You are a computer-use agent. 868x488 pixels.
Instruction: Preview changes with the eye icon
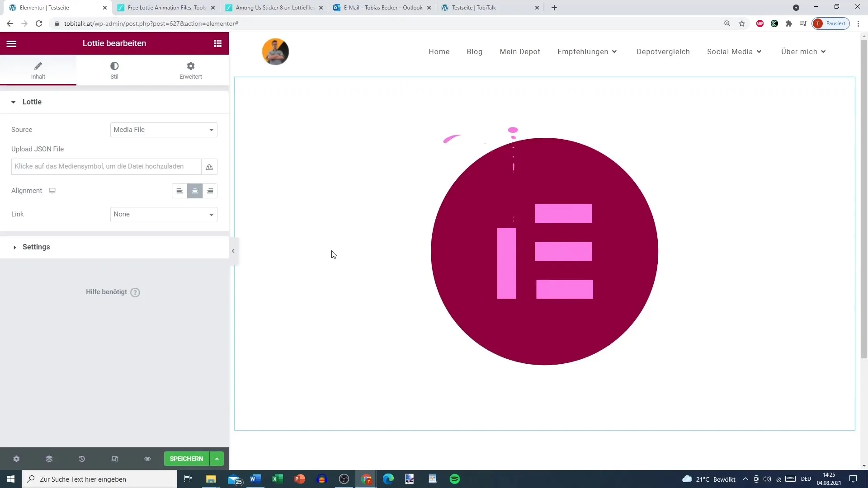click(x=147, y=459)
